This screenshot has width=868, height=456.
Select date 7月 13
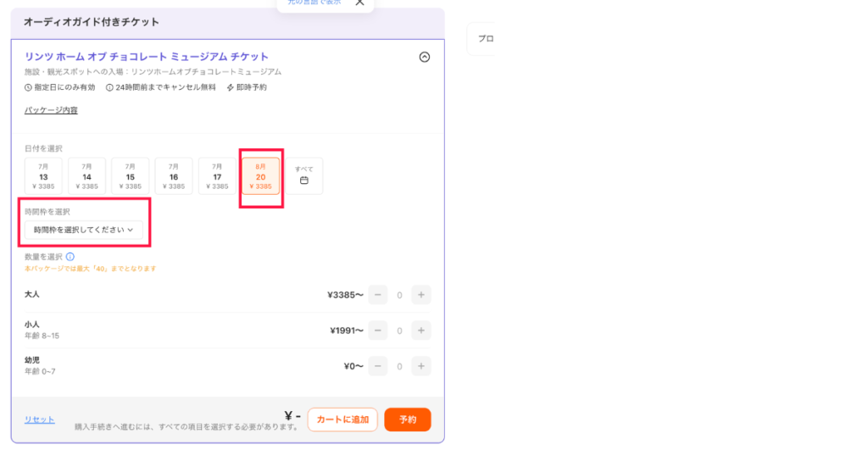43,176
